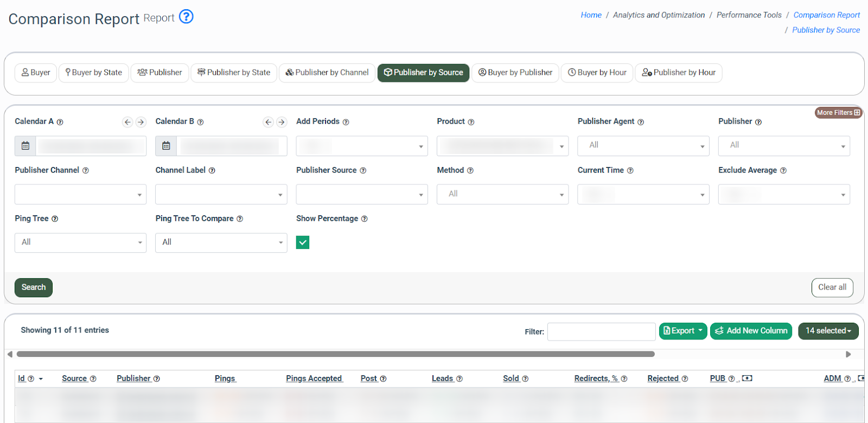Open the Ping Tree To Compare dropdown
The width and height of the screenshot is (868, 423).
point(221,242)
